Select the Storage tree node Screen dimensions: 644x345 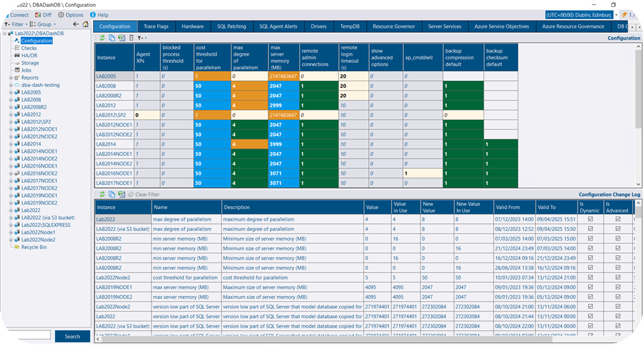30,63
